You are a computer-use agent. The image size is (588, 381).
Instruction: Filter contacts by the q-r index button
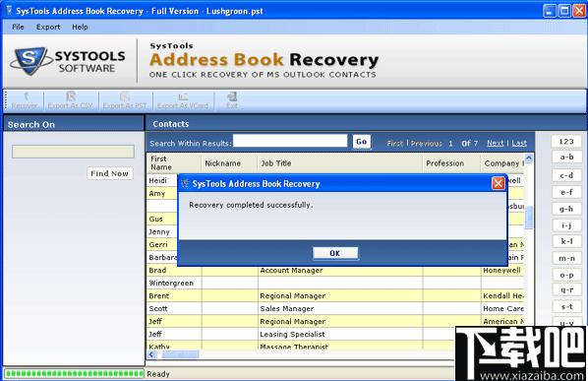tap(566, 289)
